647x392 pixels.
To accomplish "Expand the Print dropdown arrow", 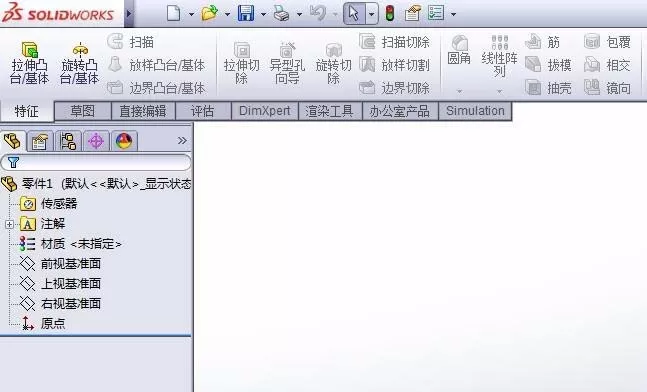I will pos(299,14).
